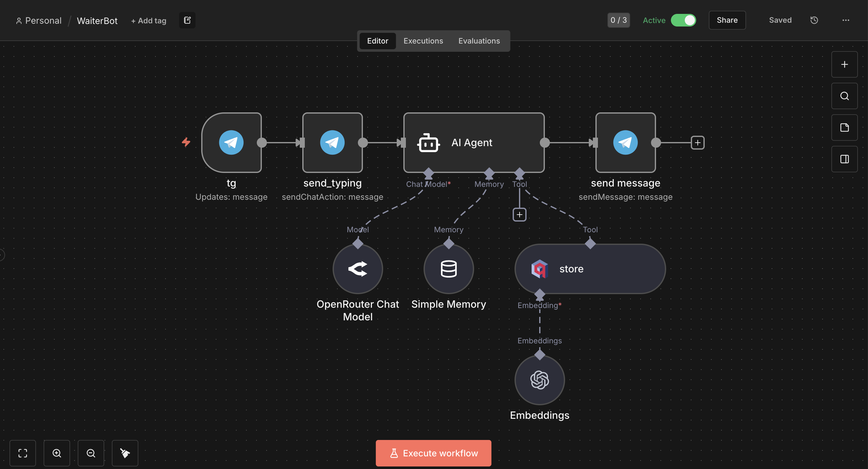Open the three-dot options menu
The image size is (868, 469).
pyautogui.click(x=846, y=20)
